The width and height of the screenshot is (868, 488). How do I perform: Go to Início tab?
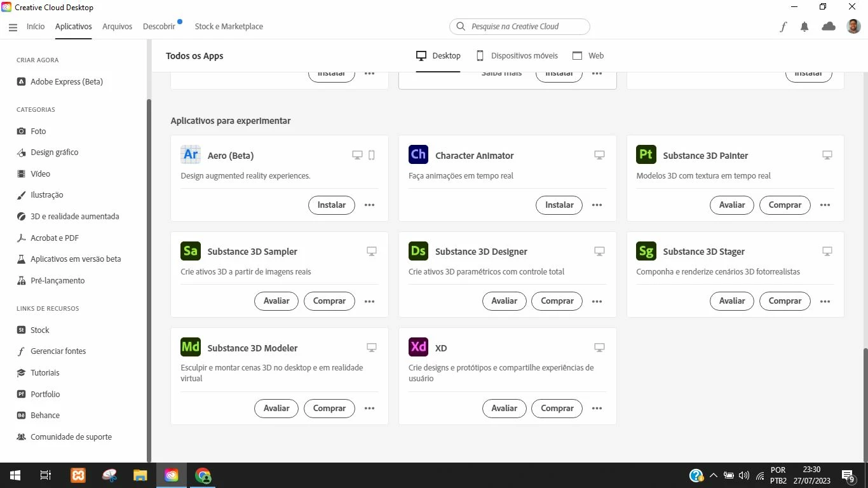click(36, 27)
